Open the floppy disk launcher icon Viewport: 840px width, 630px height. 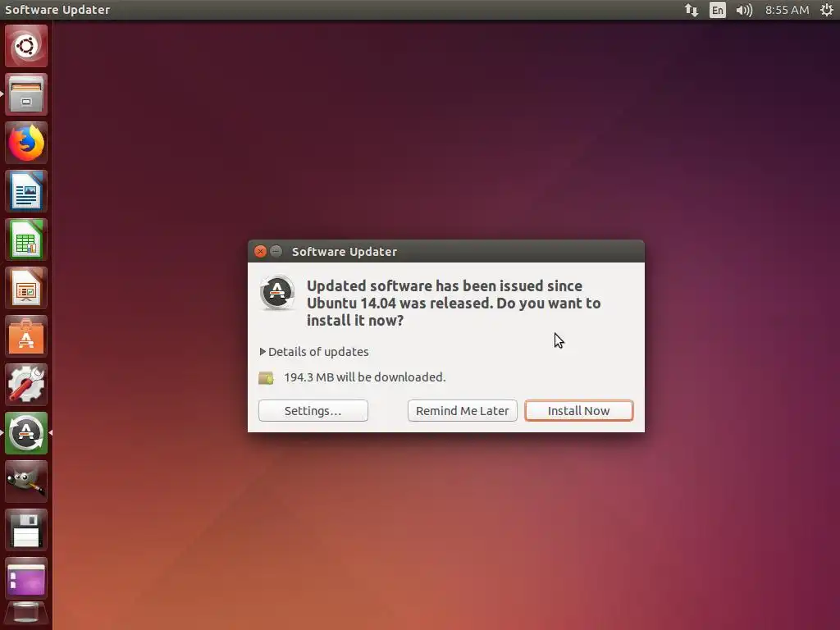click(26, 530)
